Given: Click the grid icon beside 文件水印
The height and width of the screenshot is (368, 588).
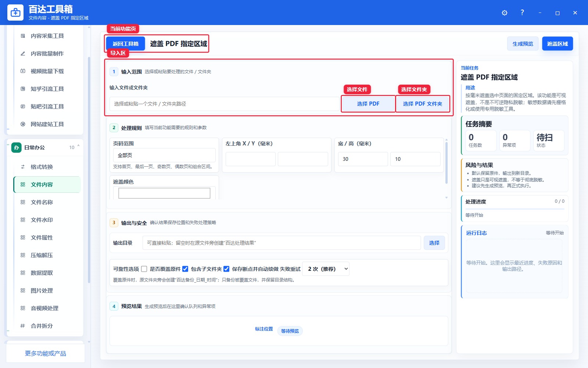Looking at the screenshot, I should (x=23, y=220).
